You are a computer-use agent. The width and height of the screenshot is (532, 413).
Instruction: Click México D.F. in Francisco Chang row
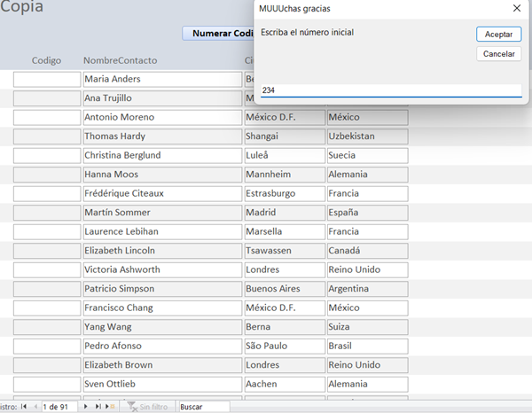(x=285, y=308)
